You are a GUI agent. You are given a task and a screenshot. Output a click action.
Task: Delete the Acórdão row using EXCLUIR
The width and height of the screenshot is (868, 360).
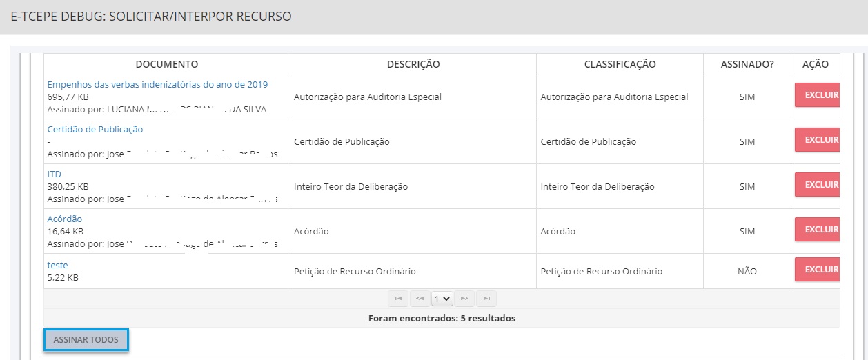point(817,230)
